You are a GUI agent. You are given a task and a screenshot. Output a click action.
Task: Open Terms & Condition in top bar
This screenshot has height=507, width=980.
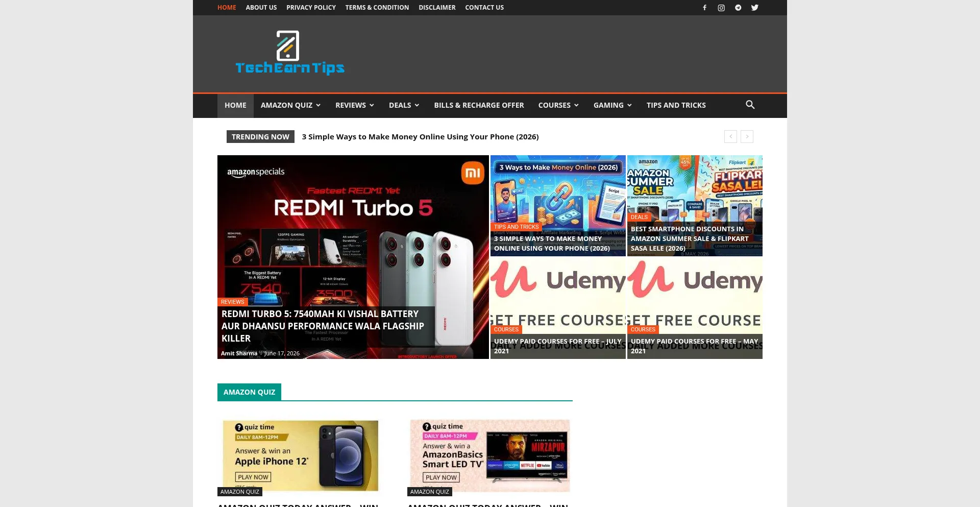click(x=377, y=8)
